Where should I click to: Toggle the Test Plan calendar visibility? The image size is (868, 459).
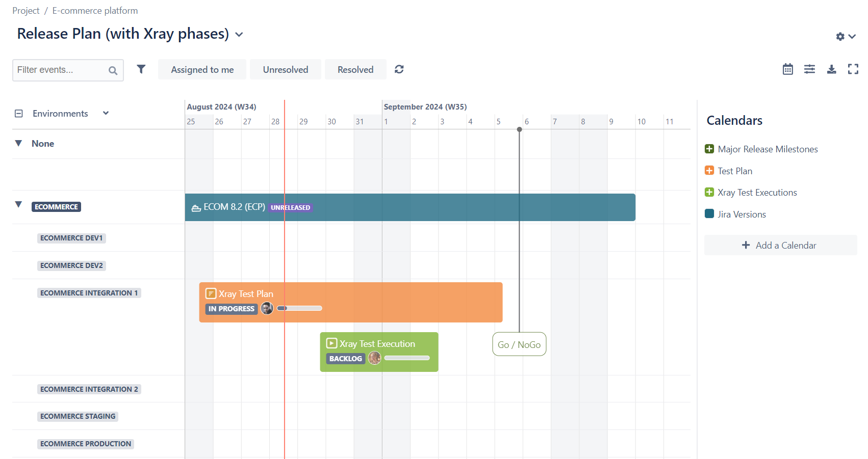pos(709,171)
